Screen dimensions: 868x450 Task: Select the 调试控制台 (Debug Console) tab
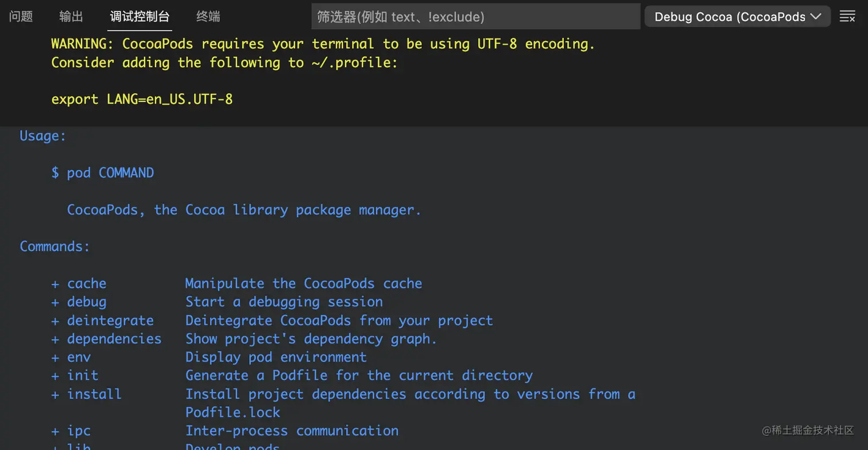coord(140,17)
